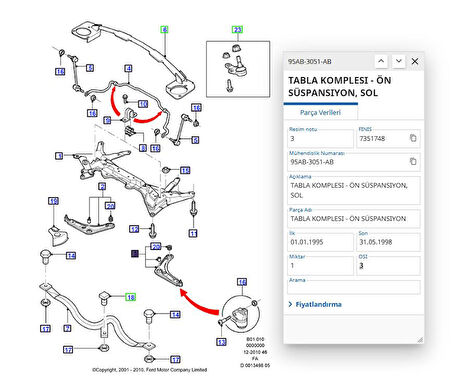Click the ball joint inset diagram box
The height and width of the screenshot is (392, 452).
(238, 69)
